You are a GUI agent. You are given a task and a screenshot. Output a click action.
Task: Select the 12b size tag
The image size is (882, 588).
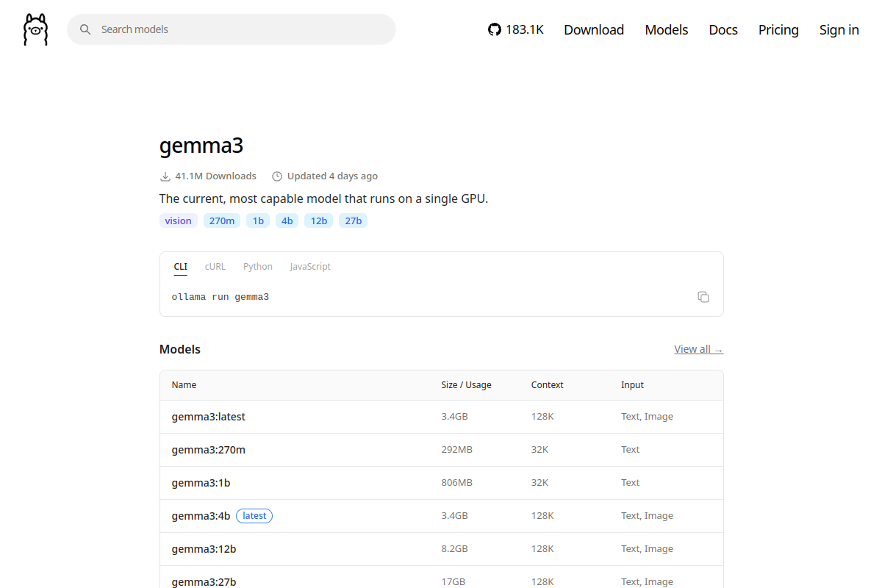(x=318, y=220)
